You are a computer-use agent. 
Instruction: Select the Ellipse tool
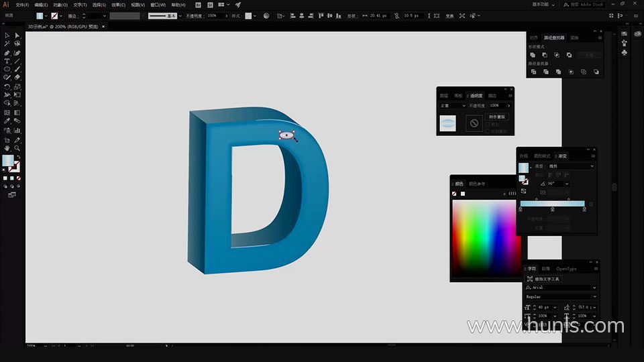click(x=7, y=69)
